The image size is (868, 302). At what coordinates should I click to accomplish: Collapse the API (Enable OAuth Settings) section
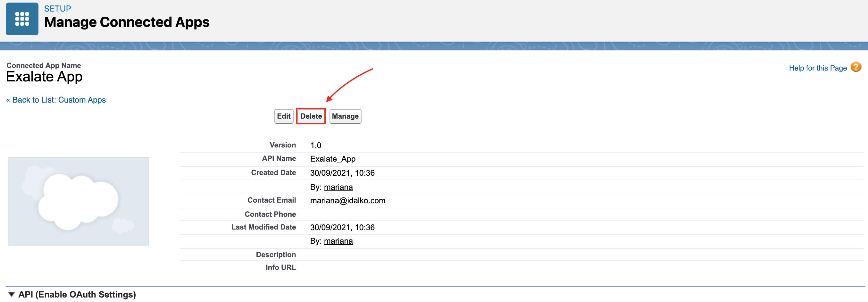(x=12, y=294)
